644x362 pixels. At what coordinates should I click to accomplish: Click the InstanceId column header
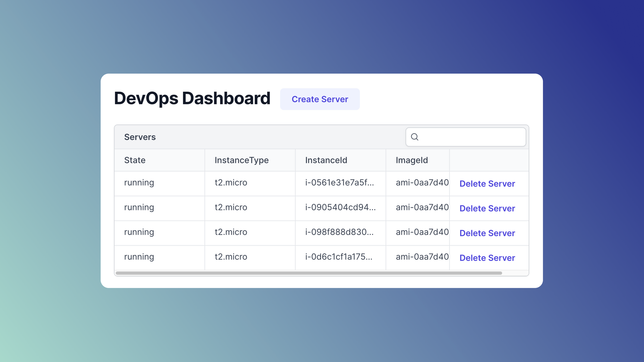(x=341, y=160)
